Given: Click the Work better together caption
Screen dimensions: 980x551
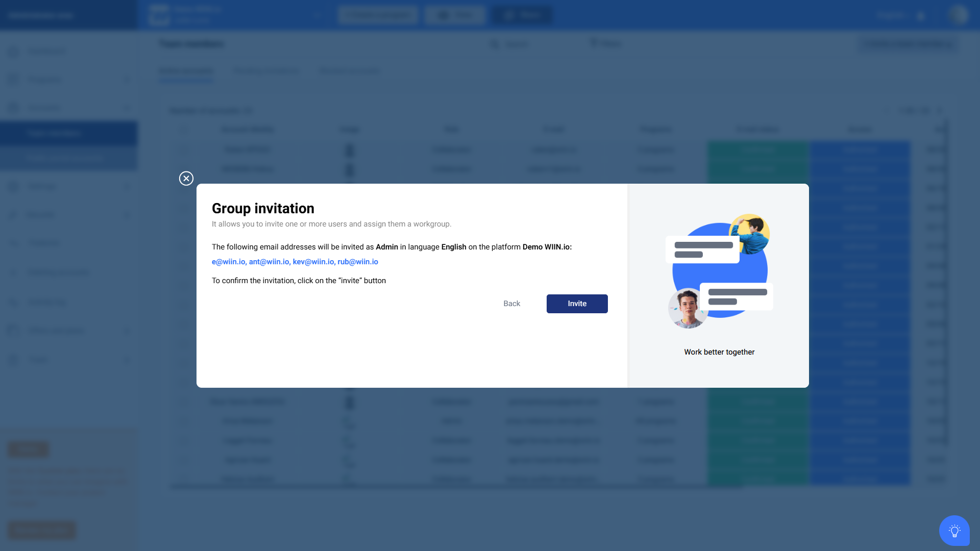Looking at the screenshot, I should click(719, 352).
